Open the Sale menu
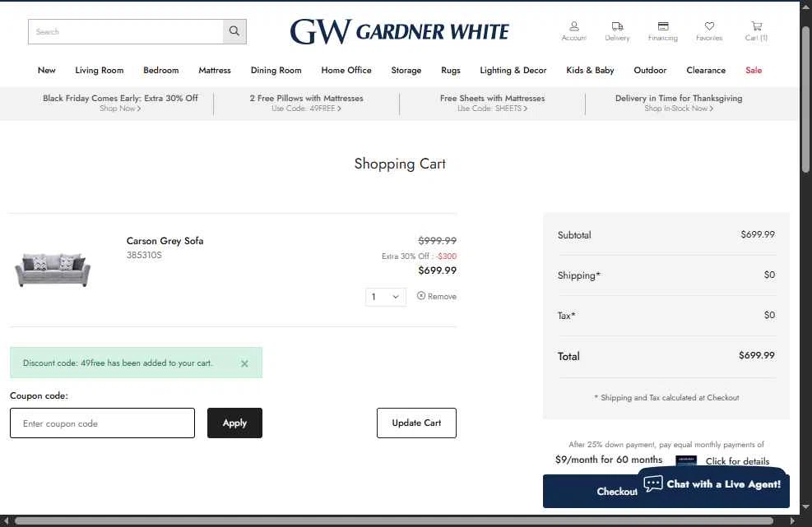This screenshot has height=527, width=812. pyautogui.click(x=754, y=70)
